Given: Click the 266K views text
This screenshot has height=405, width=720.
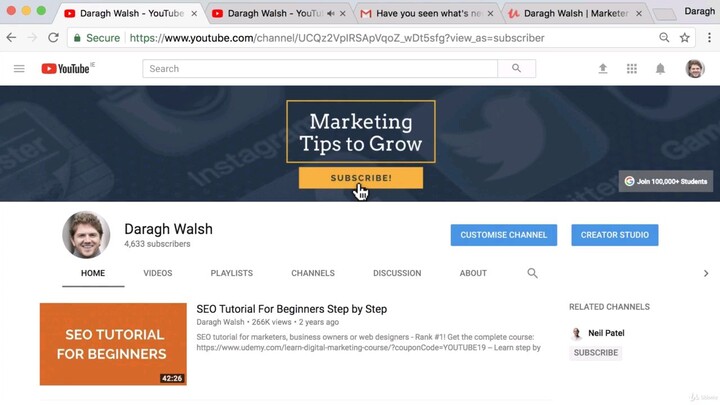Looking at the screenshot, I should coord(271,322).
